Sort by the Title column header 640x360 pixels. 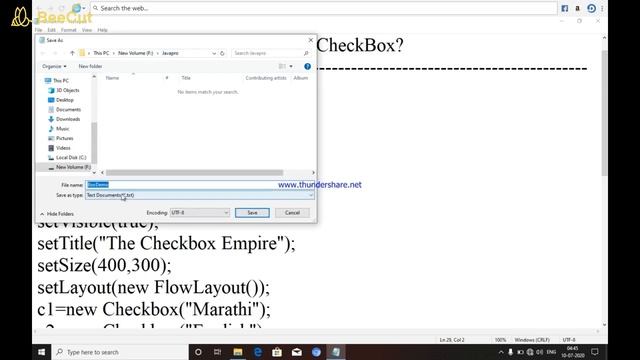(186, 78)
